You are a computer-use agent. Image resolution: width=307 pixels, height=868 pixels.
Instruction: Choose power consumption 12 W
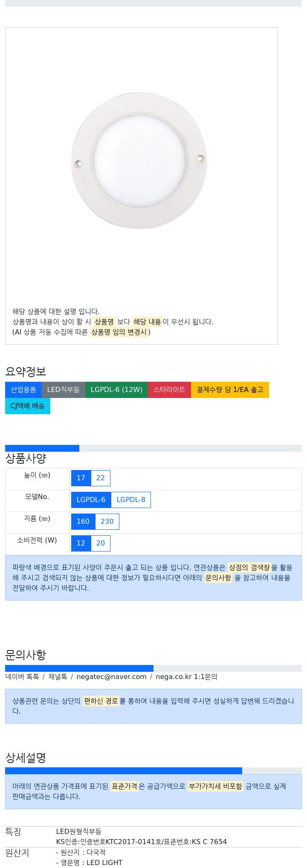[81, 543]
